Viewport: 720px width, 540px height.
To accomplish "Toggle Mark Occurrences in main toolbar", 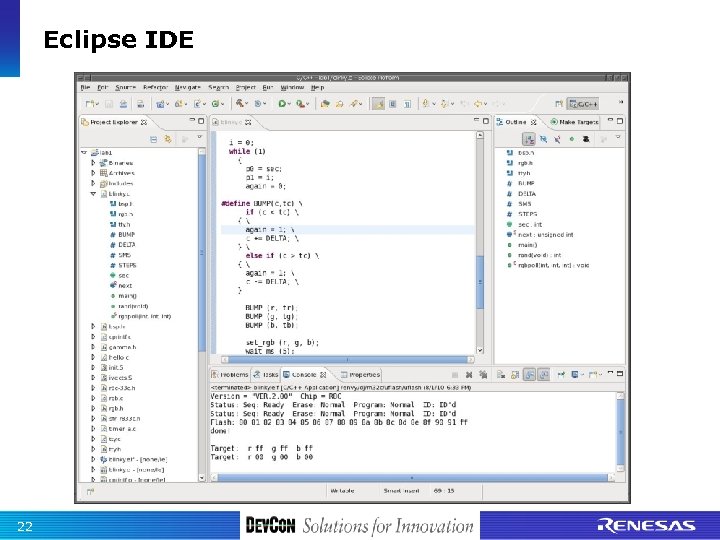I will pyautogui.click(x=378, y=104).
